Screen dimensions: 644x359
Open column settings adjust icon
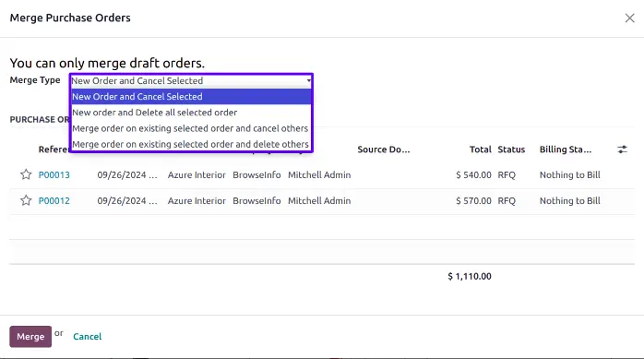(622, 150)
